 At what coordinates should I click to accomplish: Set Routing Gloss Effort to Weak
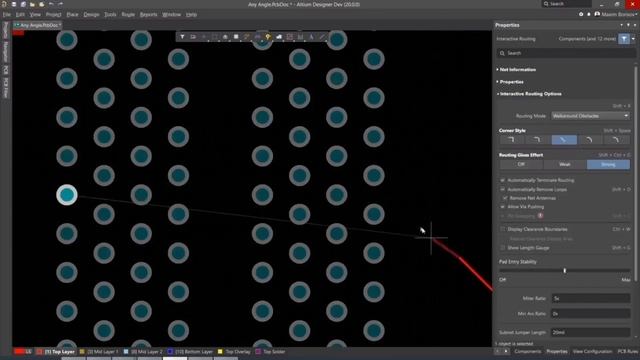[x=565, y=164]
